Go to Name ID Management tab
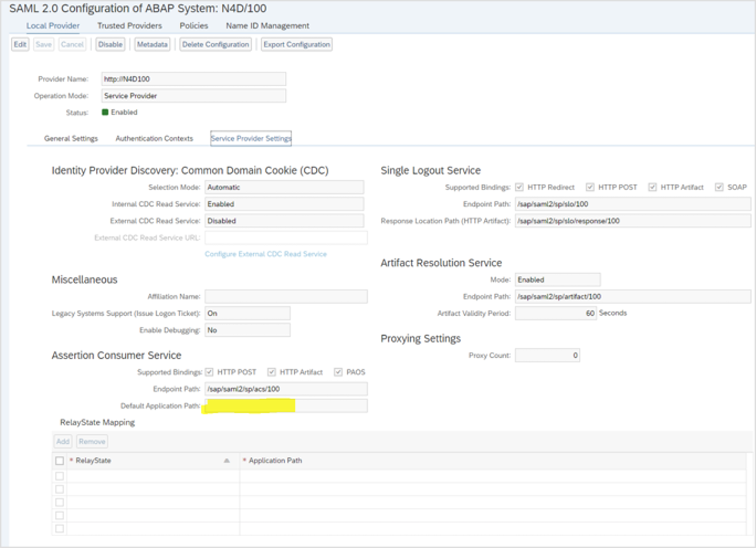This screenshot has width=756, height=548. tap(267, 26)
